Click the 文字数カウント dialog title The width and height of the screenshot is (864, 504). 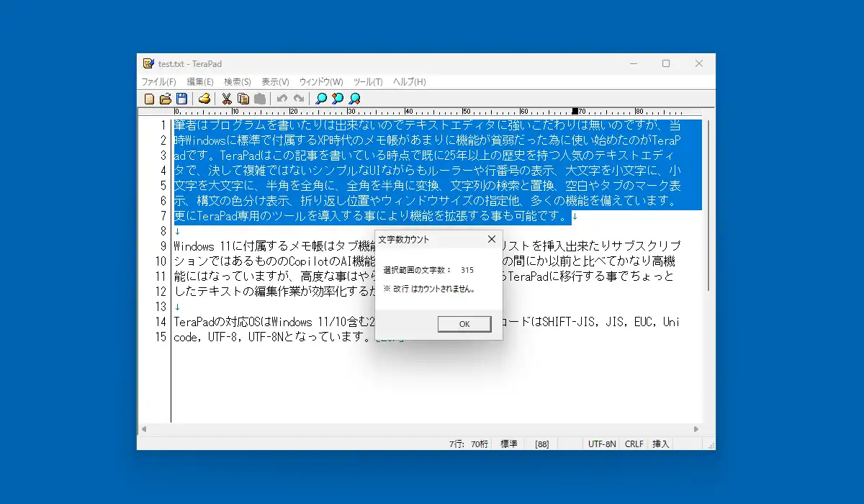pyautogui.click(x=403, y=239)
